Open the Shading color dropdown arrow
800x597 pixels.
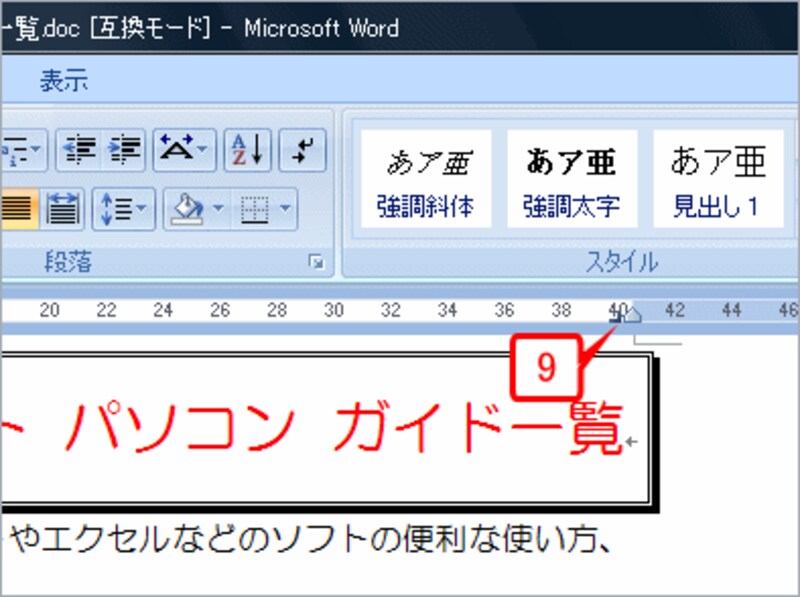coord(219,210)
